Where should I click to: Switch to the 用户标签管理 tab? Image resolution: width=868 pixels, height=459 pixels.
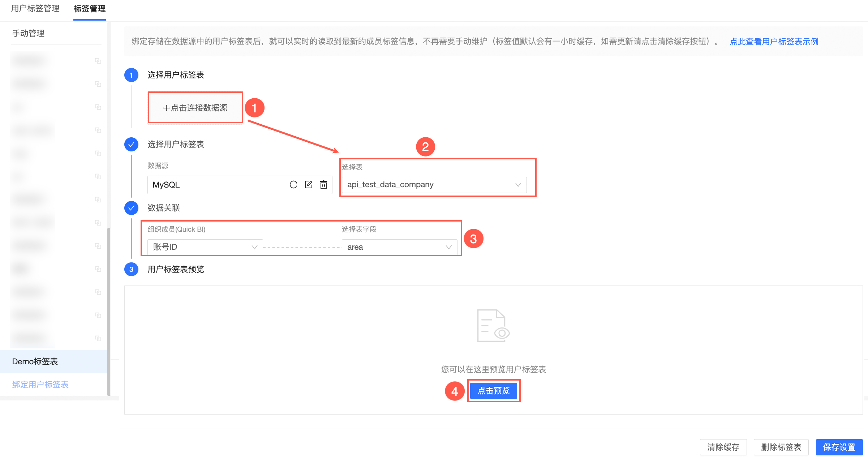pyautogui.click(x=34, y=9)
